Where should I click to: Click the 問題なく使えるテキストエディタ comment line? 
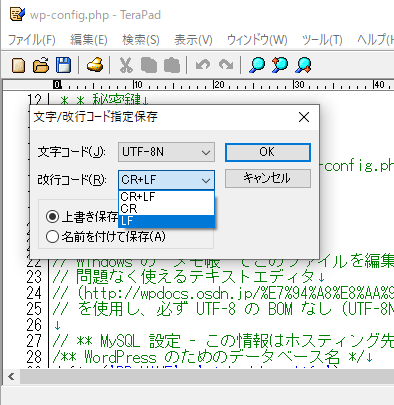(x=189, y=277)
